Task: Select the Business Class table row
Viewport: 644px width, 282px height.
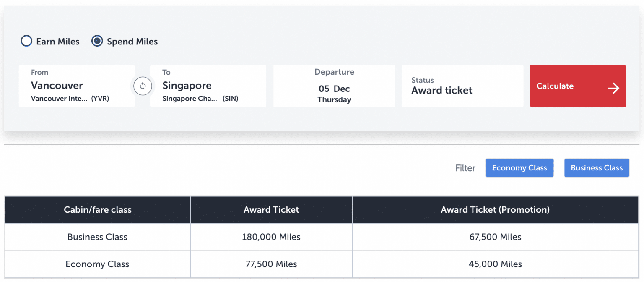Action: tap(97, 237)
